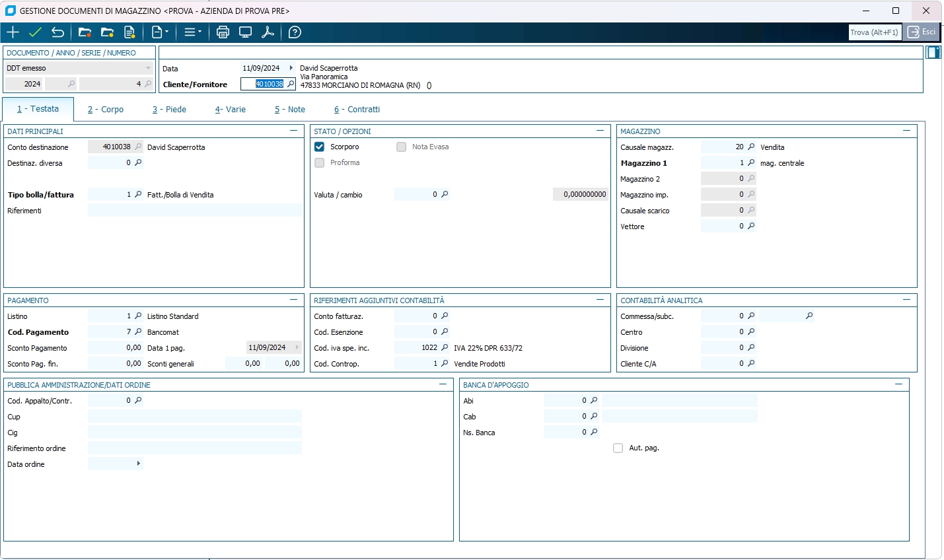The height and width of the screenshot is (560, 944).
Task: Open the Data ordine date picker arrow
Action: 138,464
